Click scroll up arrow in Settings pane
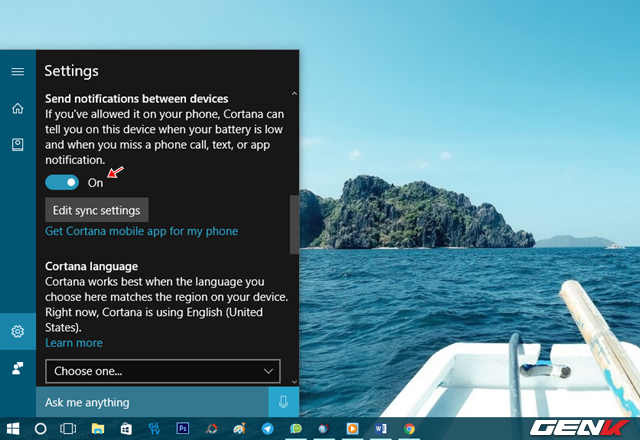Viewport: 640px width, 440px height. (x=294, y=94)
